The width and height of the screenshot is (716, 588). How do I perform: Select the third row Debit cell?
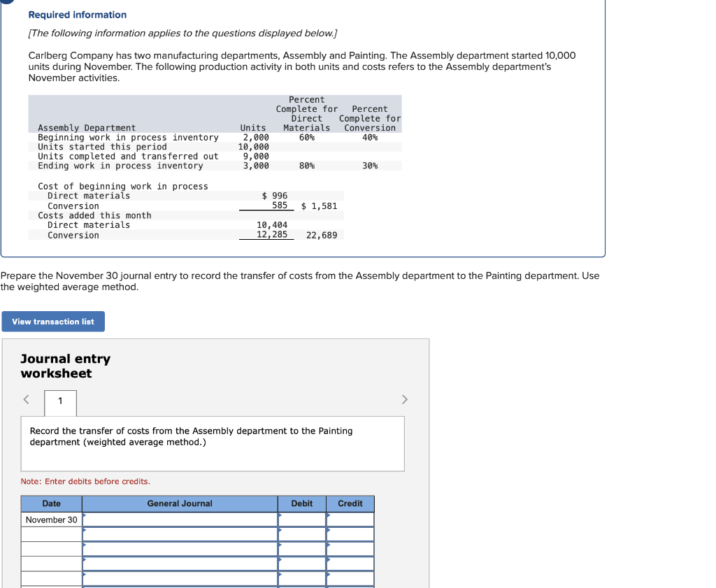(302, 549)
